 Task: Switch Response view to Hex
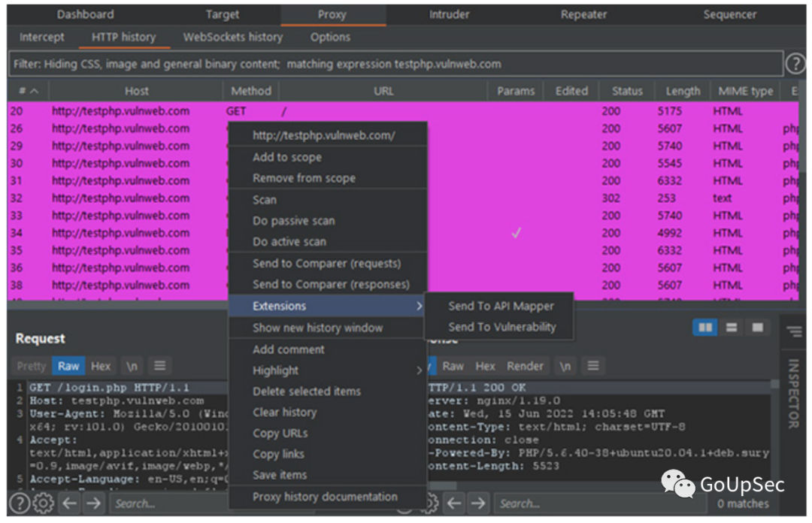click(x=485, y=366)
